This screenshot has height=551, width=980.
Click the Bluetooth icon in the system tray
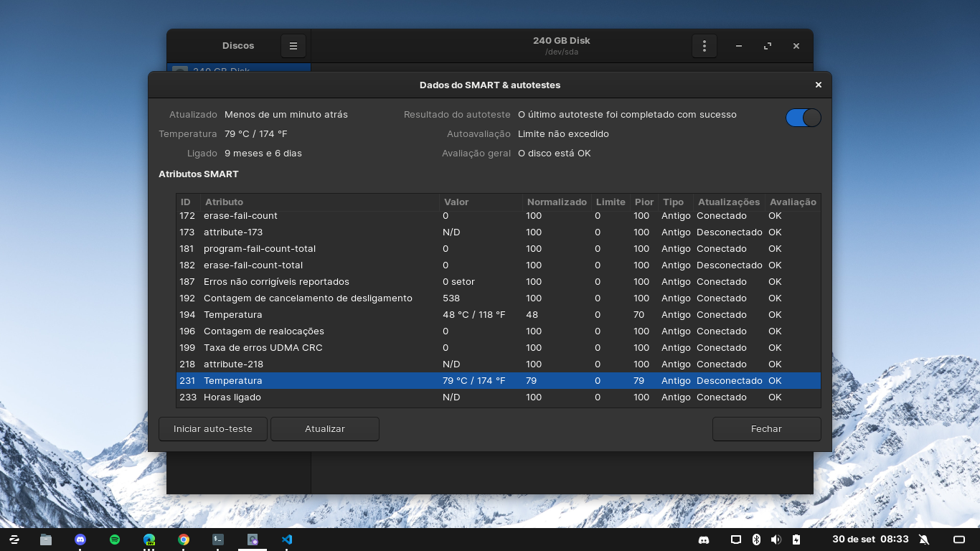[756, 540]
